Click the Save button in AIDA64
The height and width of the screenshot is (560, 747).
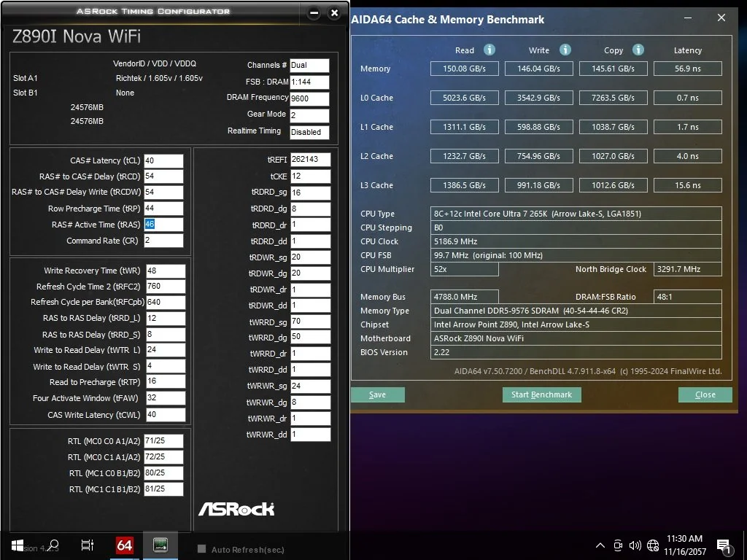(378, 394)
